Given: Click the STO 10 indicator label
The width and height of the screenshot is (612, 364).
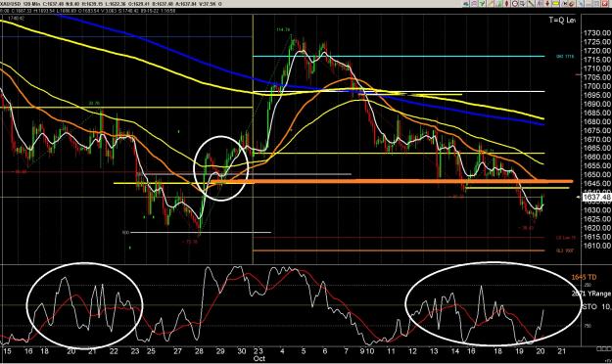Looking at the screenshot, I should (596, 307).
